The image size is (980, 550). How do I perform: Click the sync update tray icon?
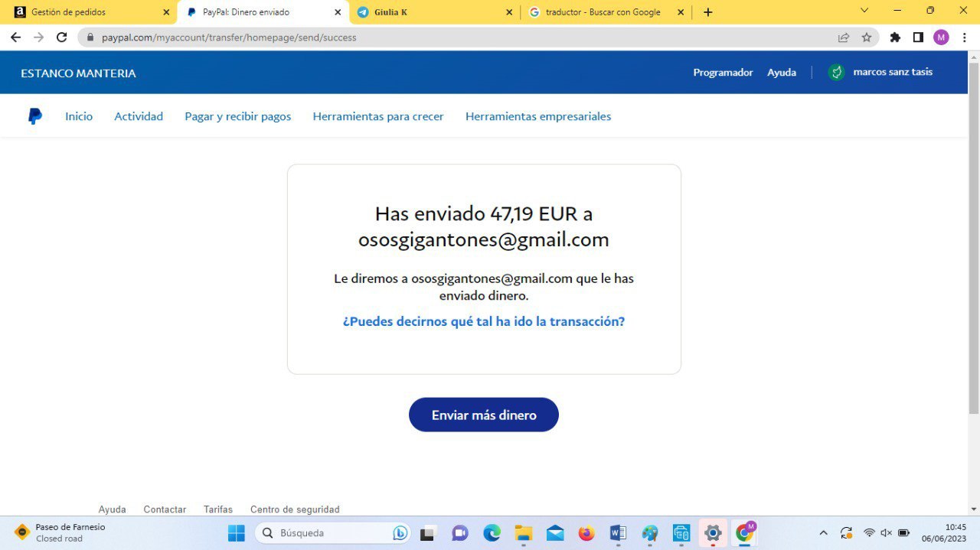pyautogui.click(x=846, y=533)
